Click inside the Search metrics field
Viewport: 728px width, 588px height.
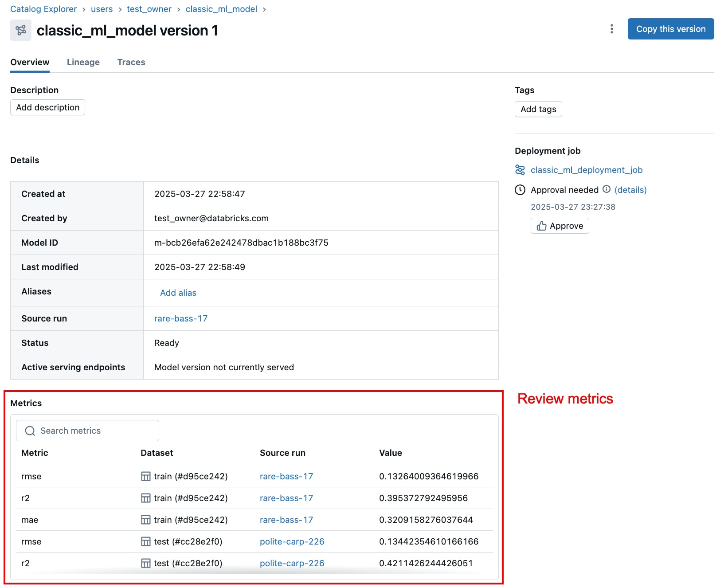click(87, 431)
